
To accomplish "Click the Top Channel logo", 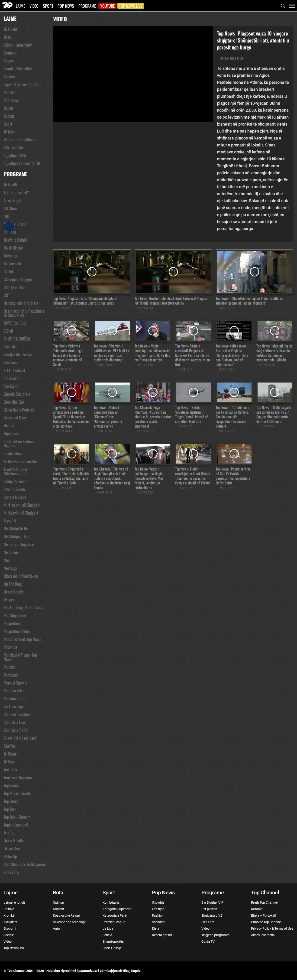I will (7, 6).
